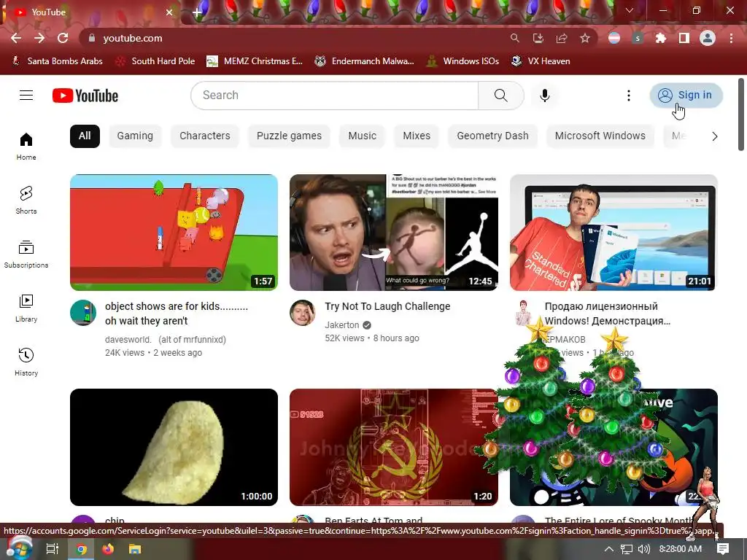This screenshot has height=560, width=747.
Task: Toggle the browser side panel
Action: point(684,38)
